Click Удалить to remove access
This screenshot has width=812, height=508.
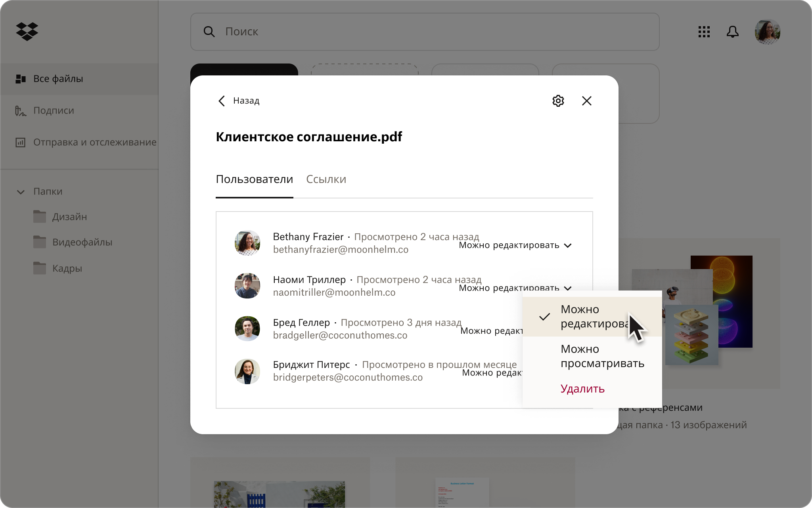click(x=582, y=389)
